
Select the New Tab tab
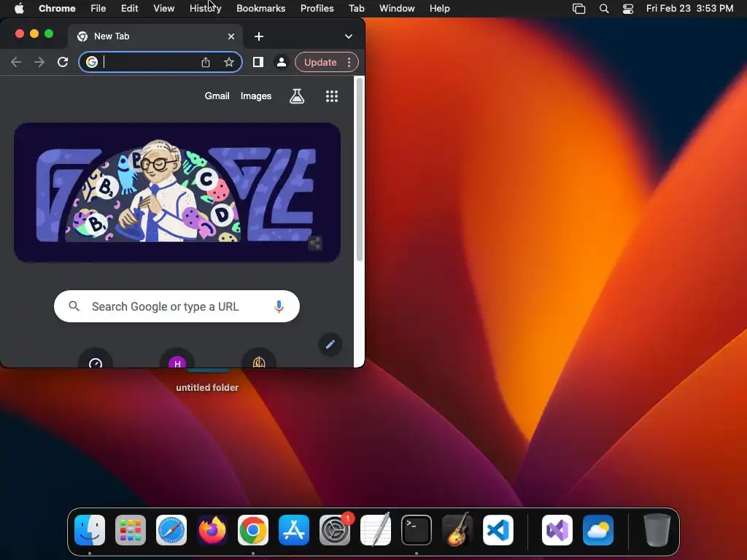155,36
